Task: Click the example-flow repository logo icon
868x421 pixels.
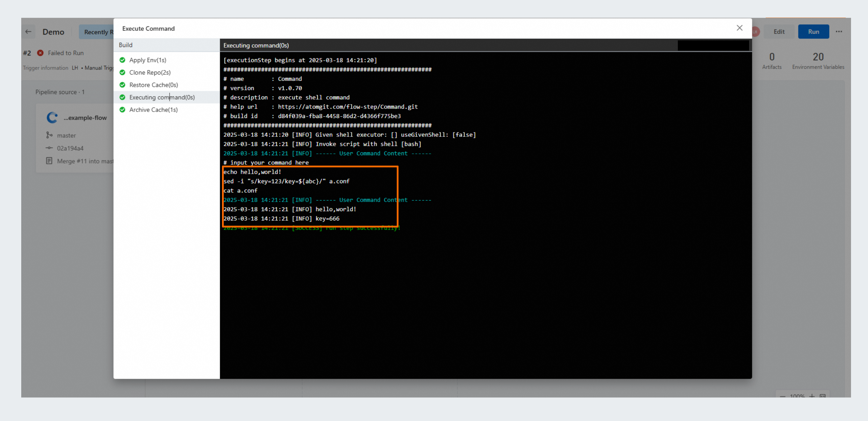Action: pos(52,118)
